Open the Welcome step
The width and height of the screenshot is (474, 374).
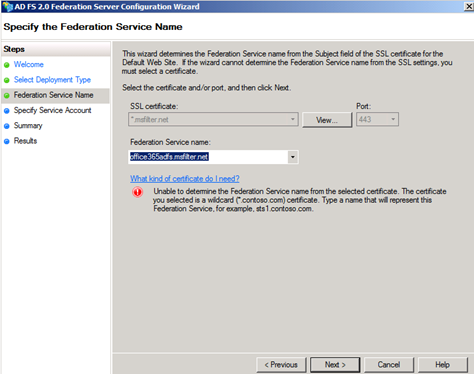pos(29,64)
